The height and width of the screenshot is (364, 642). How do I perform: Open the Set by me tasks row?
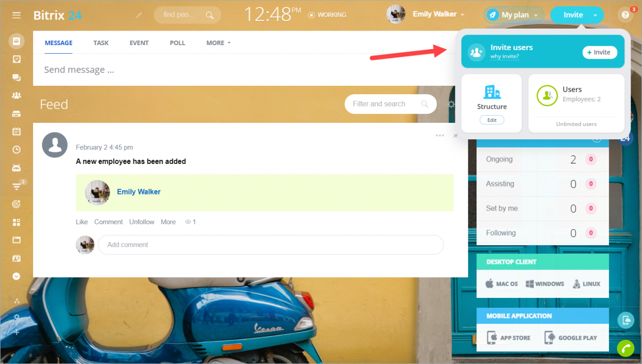[x=542, y=209]
